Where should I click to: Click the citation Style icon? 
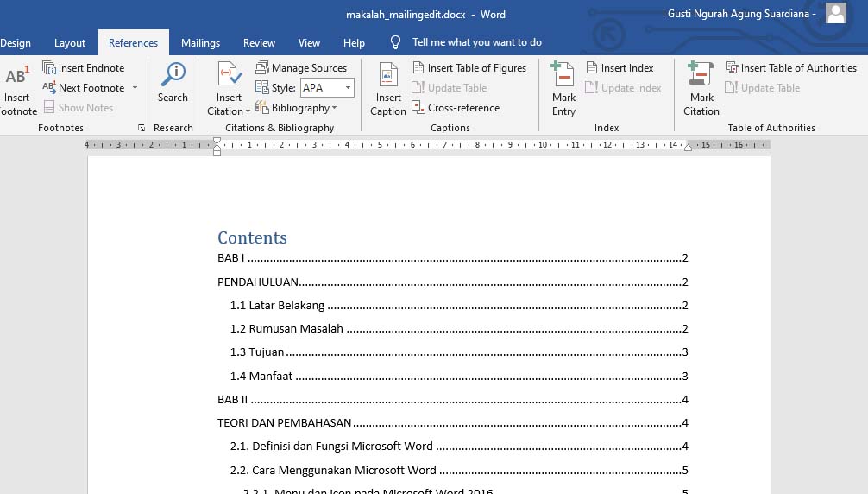pos(261,87)
